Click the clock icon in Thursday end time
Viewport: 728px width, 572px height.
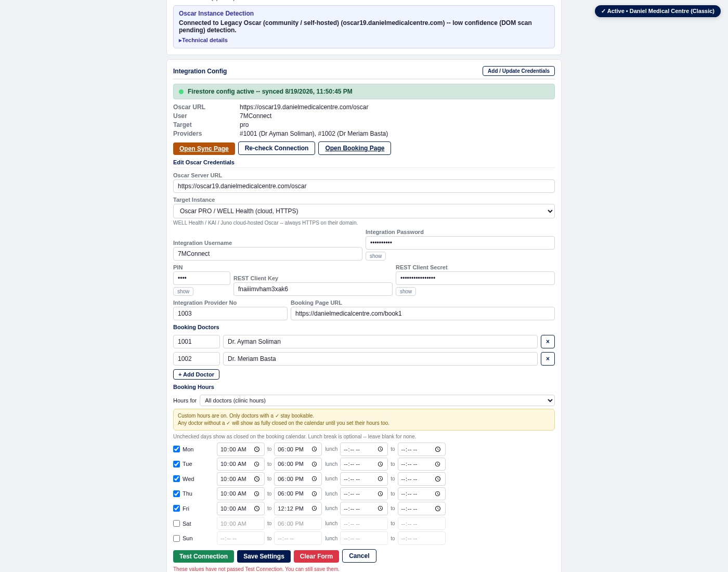click(315, 493)
